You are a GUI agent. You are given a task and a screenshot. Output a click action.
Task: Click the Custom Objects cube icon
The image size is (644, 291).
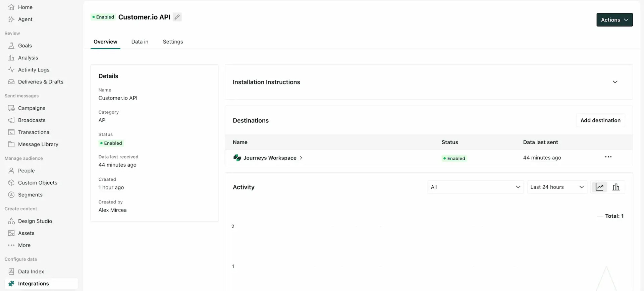tap(11, 183)
